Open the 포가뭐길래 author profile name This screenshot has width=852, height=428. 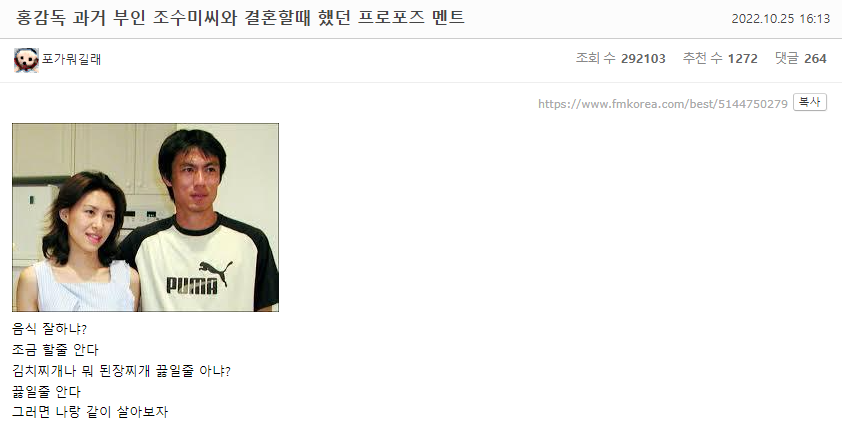[x=71, y=59]
